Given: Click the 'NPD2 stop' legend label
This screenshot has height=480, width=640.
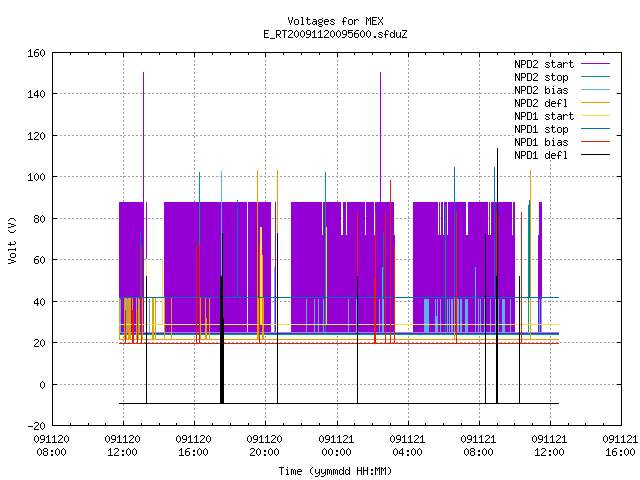Looking at the screenshot, I should (x=541, y=77).
